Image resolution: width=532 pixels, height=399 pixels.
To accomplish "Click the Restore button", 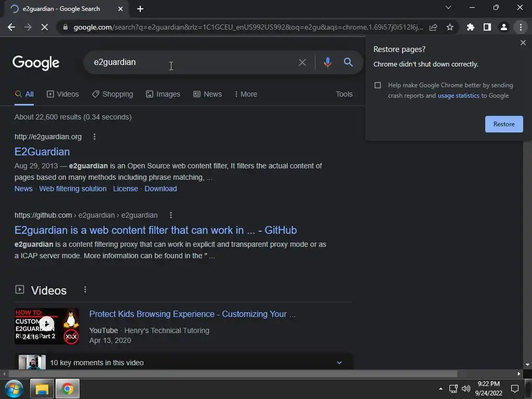I will [x=504, y=124].
